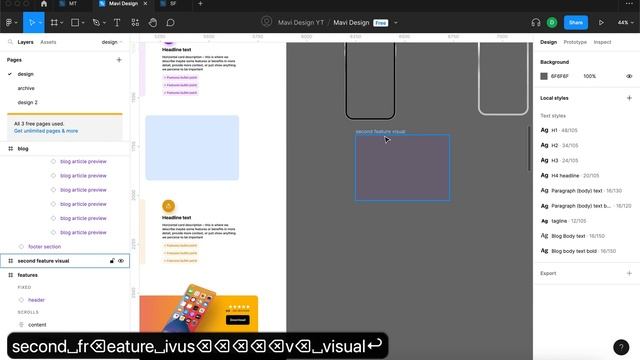Click the home icon in the tab bar
Image resolution: width=640 pixels, height=360 pixels.
coord(44,4)
